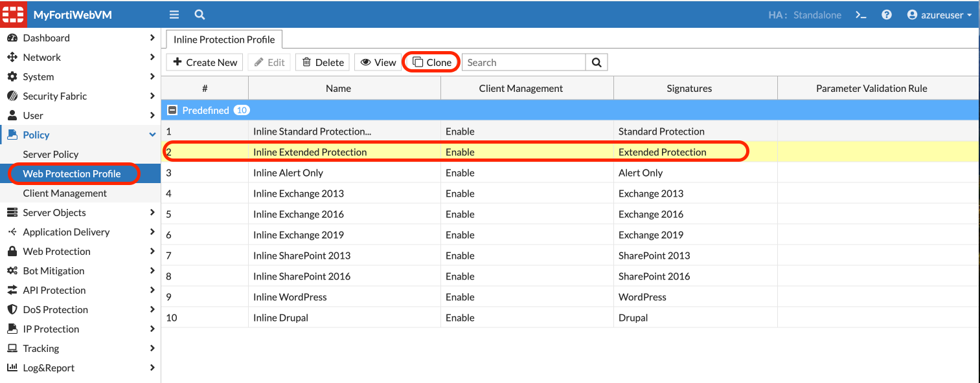
Task: Click the Clone button
Action: 432,63
